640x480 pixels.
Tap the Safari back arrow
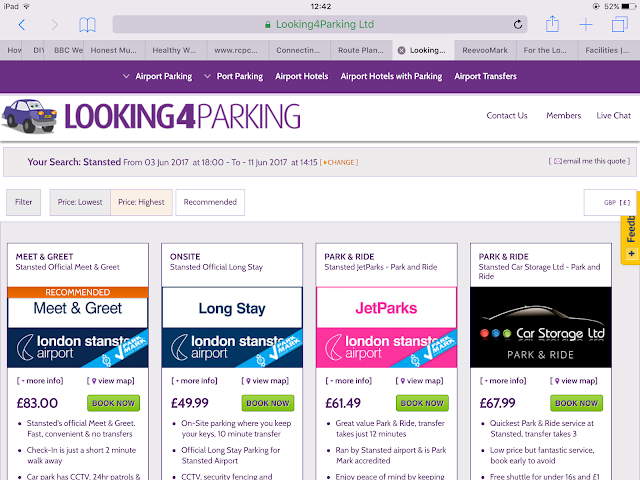(22, 25)
